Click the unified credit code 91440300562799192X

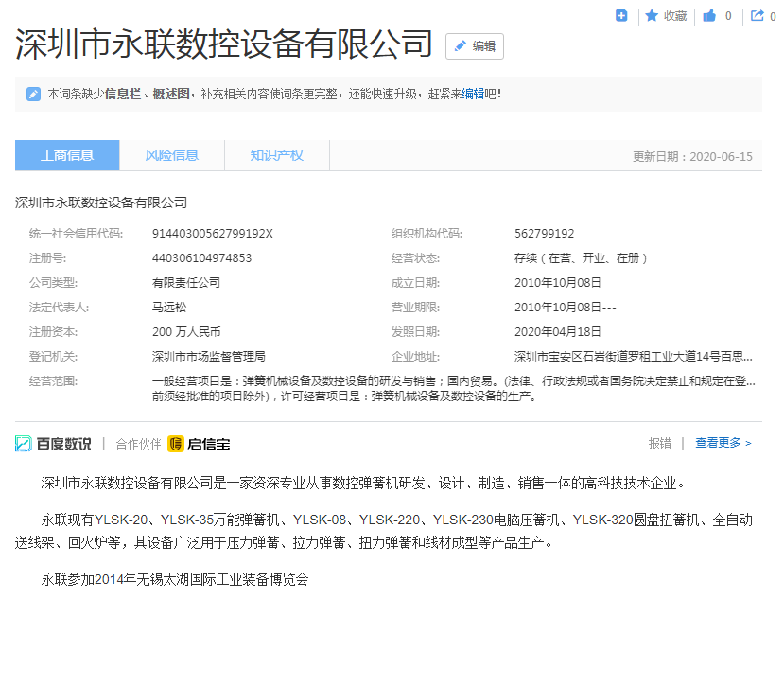212,234
